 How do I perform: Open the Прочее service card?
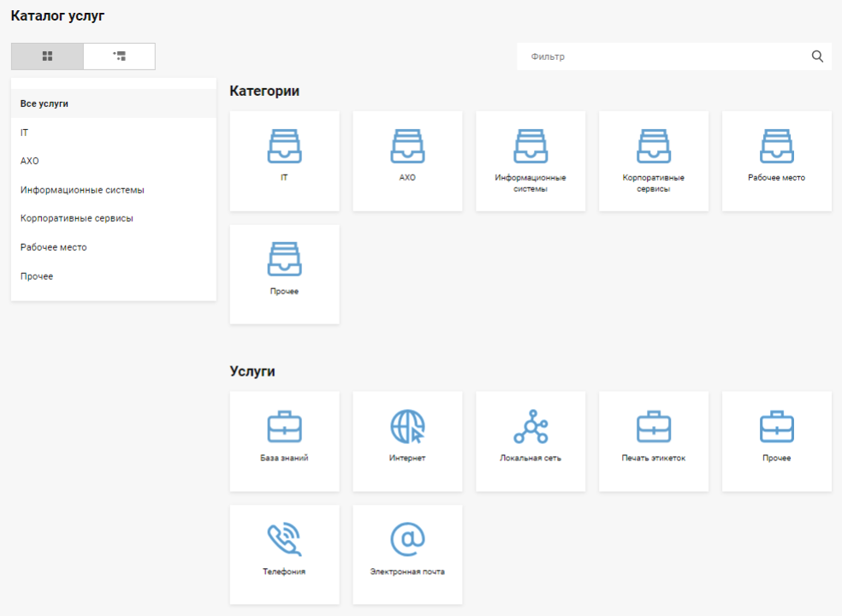pyautogui.click(x=776, y=441)
